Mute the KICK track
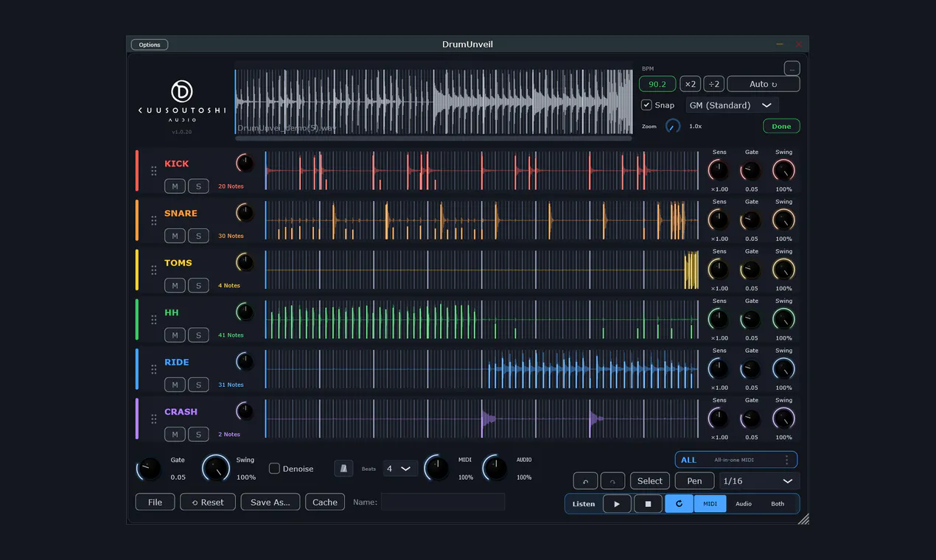 [x=175, y=186]
